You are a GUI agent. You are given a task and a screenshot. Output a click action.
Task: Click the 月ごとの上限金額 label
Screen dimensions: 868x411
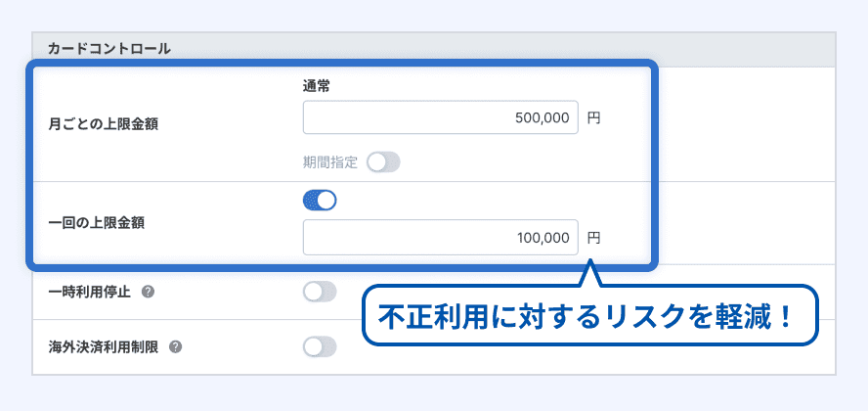tap(103, 125)
